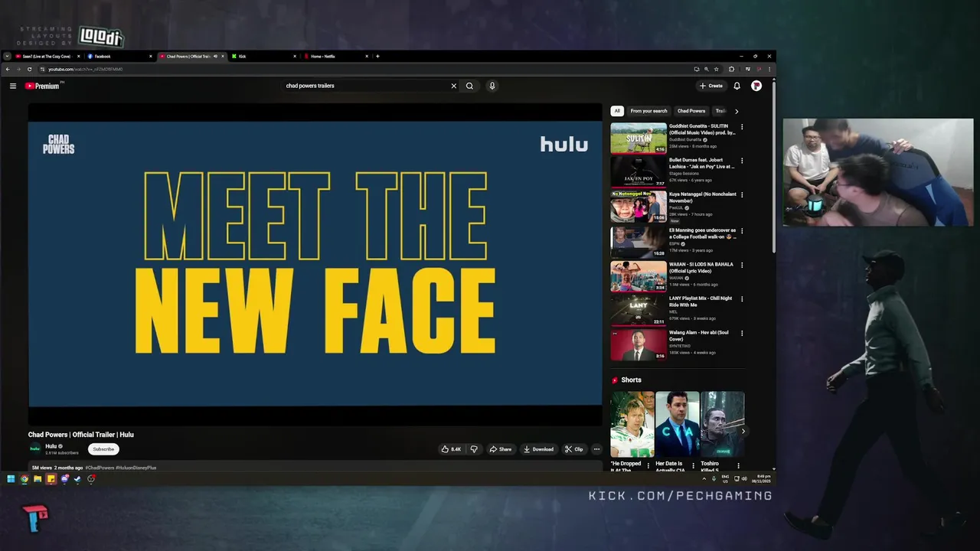
Task: Like the video with thumbs up
Action: click(451, 449)
